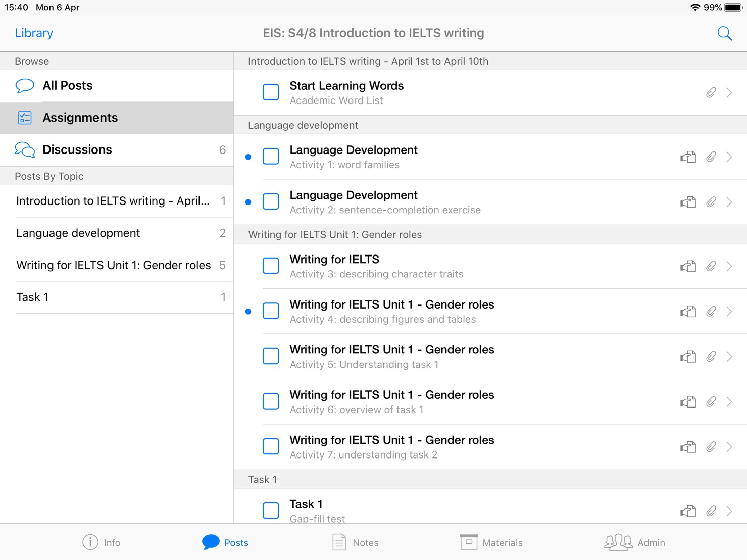Click the paperclip icon for Activity 6 overview of task 1

[711, 402]
